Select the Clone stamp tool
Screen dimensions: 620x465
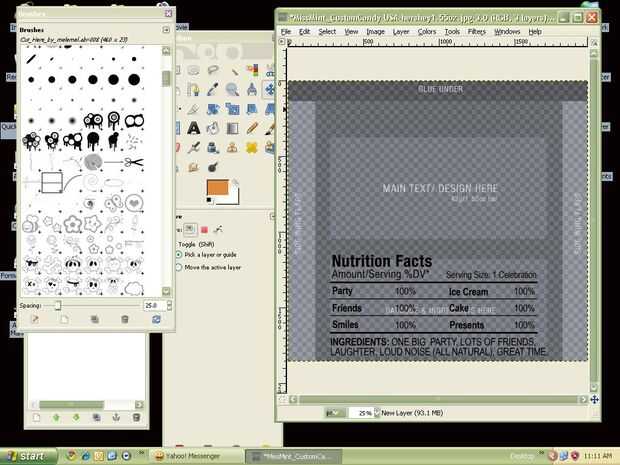point(232,147)
